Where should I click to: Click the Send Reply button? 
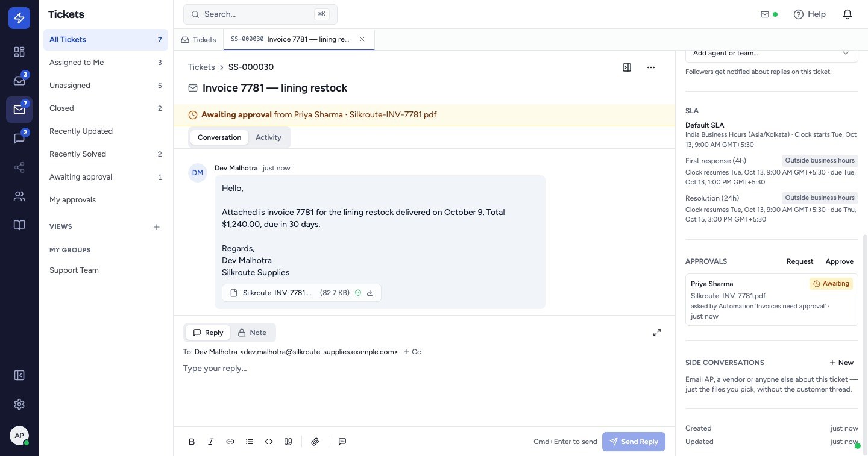tap(634, 442)
